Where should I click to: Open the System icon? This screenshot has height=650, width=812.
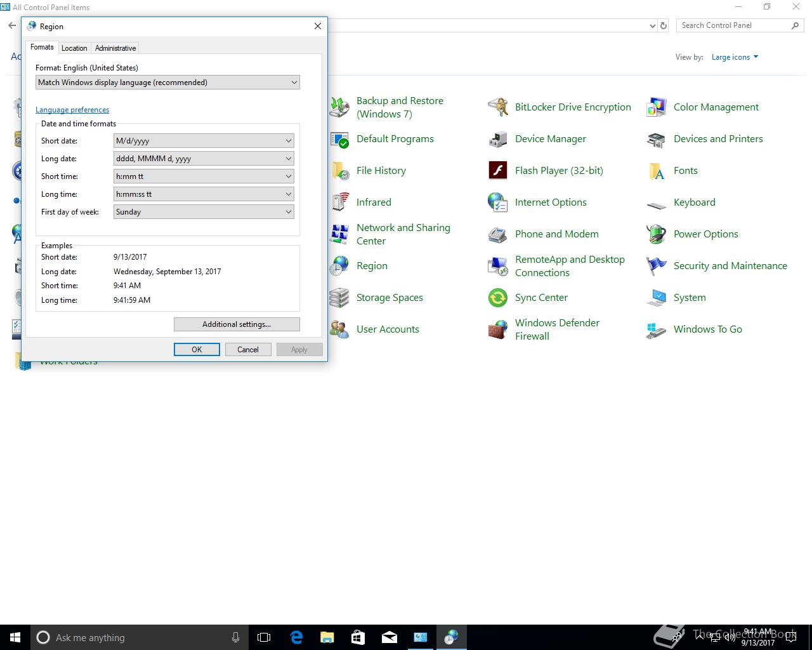pos(657,298)
